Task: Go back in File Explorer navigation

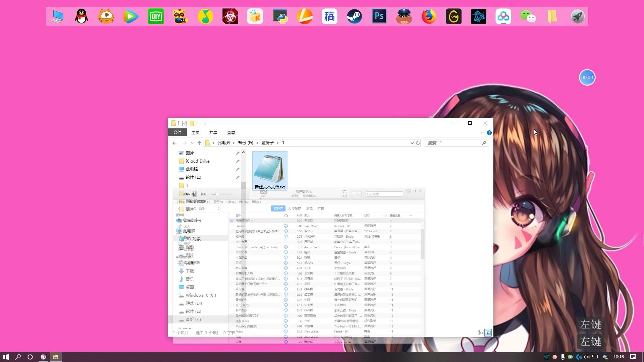Action: point(174,143)
